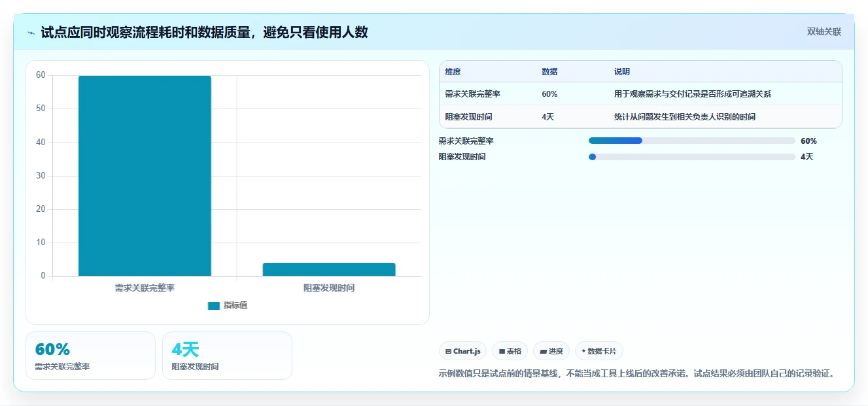Open the 4天 阻塞发现时间 data card
The width and height of the screenshot is (868, 406).
point(227,356)
